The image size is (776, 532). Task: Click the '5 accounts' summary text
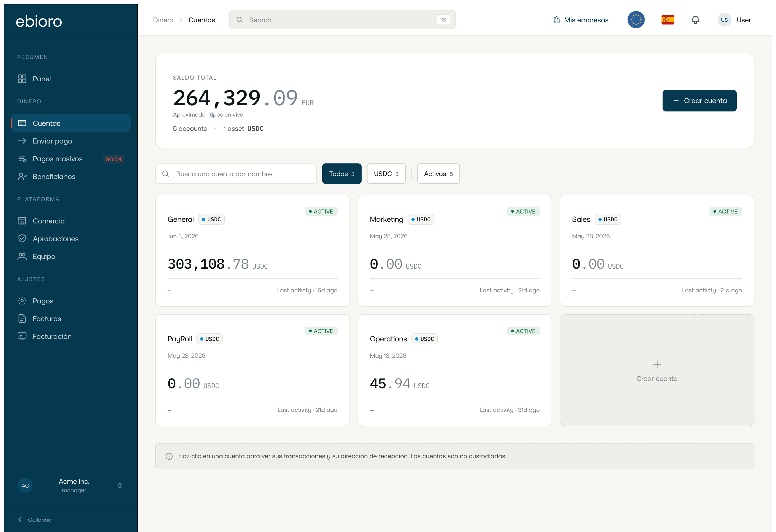pos(190,129)
